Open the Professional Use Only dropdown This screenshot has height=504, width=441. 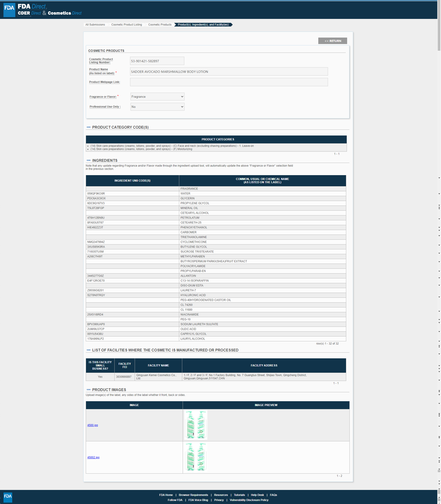(x=157, y=107)
